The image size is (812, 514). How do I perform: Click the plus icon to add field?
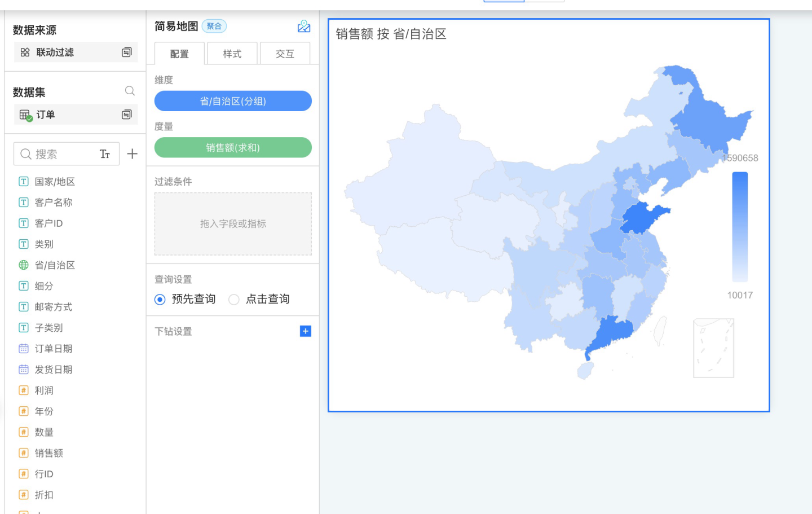pos(133,154)
